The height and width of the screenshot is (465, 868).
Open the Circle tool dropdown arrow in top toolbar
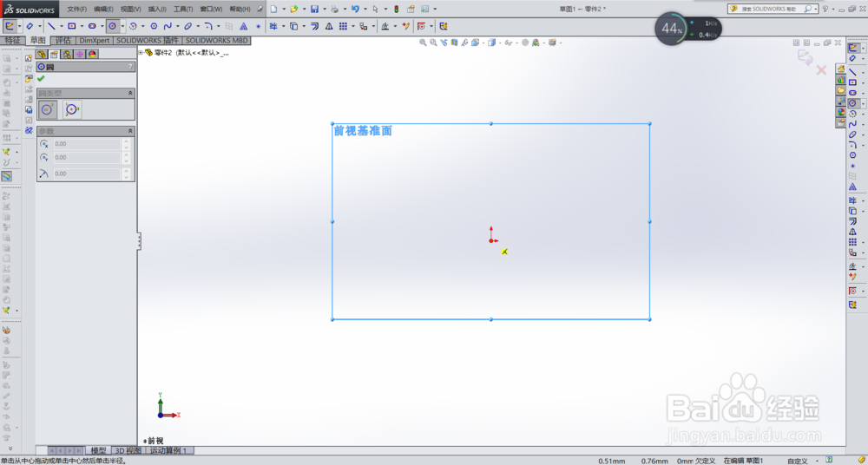(x=123, y=26)
